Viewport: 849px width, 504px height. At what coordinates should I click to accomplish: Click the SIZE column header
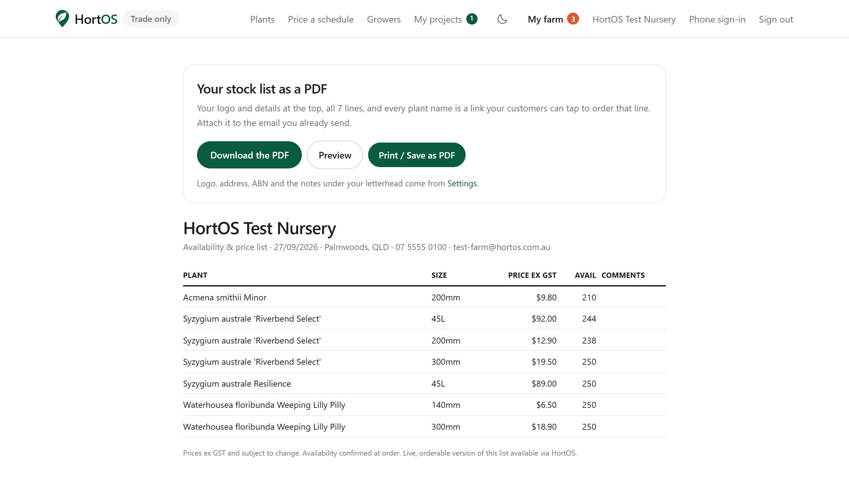point(439,275)
